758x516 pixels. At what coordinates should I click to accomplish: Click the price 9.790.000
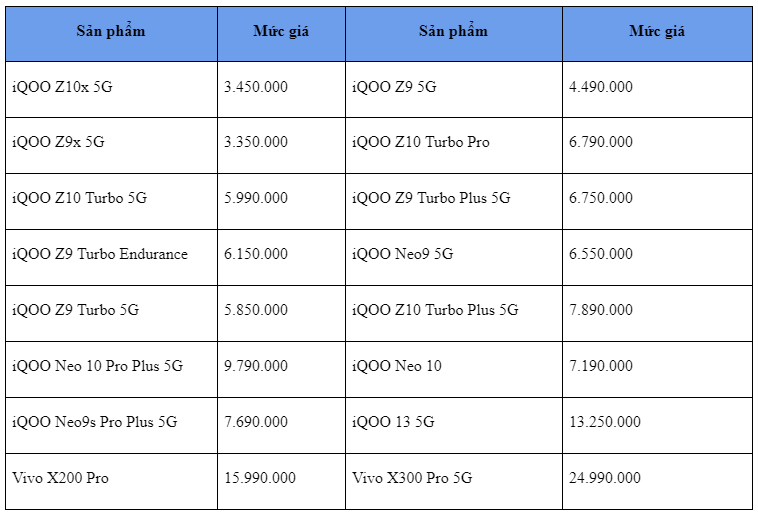click(x=256, y=366)
